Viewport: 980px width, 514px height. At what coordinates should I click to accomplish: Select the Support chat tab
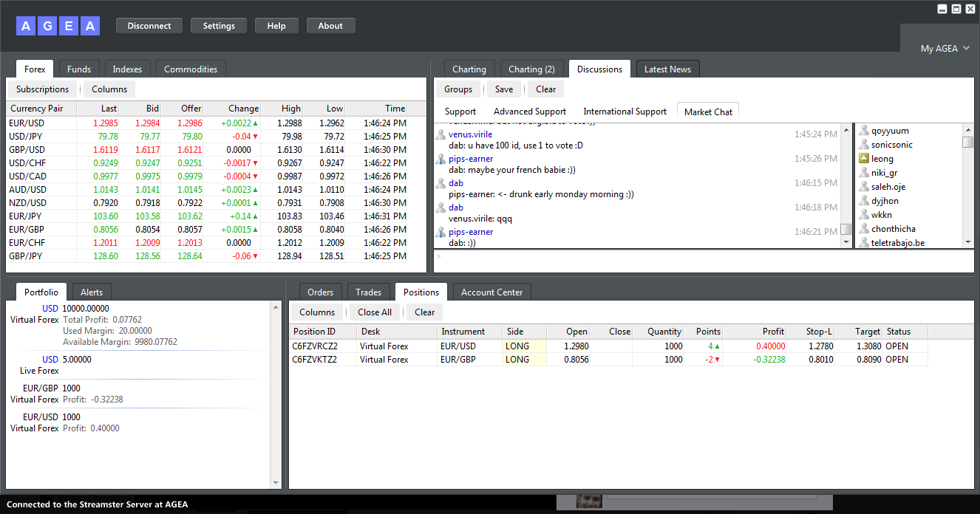click(x=460, y=112)
